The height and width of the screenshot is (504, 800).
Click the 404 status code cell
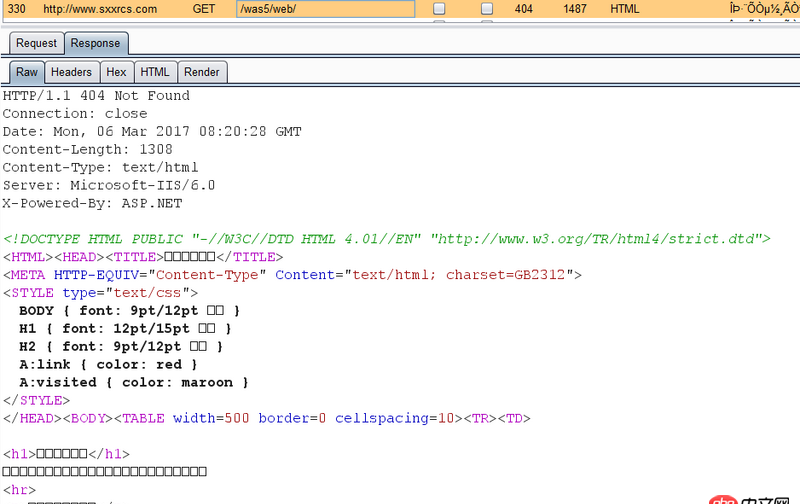point(523,9)
